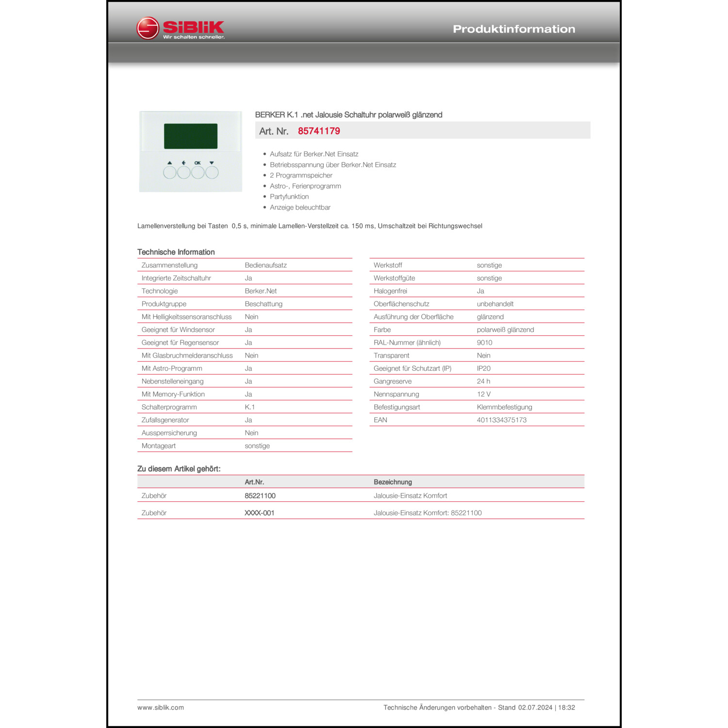Click 'Jalousie-Einsatz Komfort: 85221100' description

point(428,513)
